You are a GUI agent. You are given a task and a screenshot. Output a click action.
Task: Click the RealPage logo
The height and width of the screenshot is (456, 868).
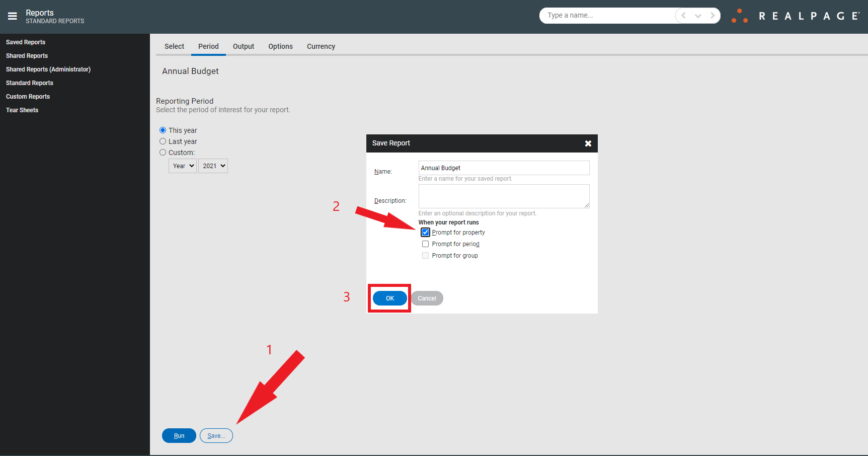(x=795, y=16)
